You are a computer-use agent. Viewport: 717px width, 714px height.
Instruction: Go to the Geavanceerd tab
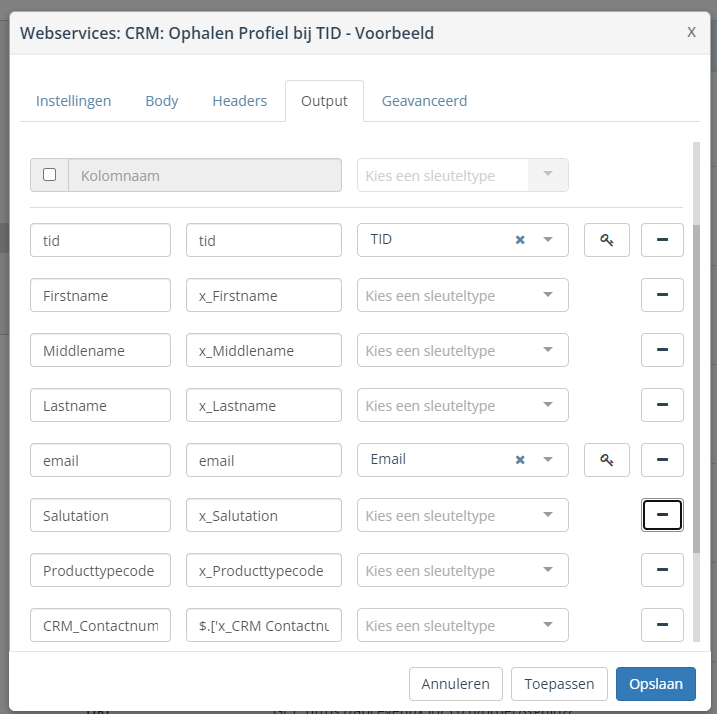pos(424,101)
